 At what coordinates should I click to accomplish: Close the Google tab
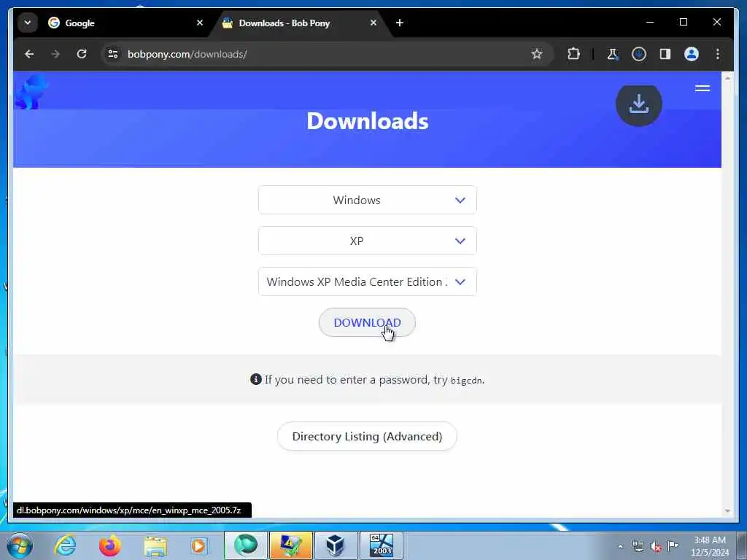pos(200,23)
